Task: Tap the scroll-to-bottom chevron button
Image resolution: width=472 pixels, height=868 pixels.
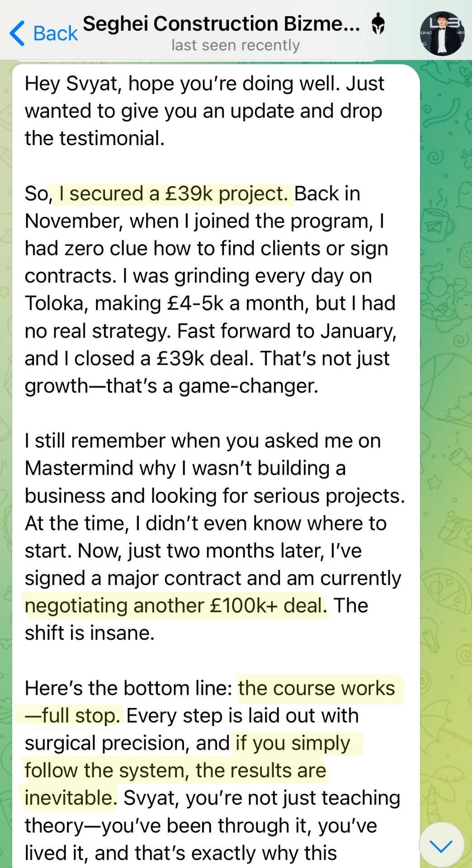Action: tap(441, 844)
